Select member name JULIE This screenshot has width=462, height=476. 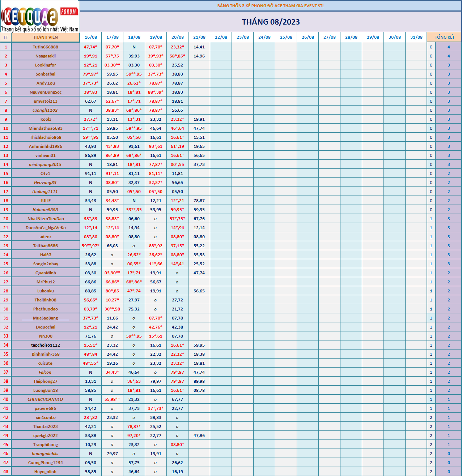[x=46, y=201]
